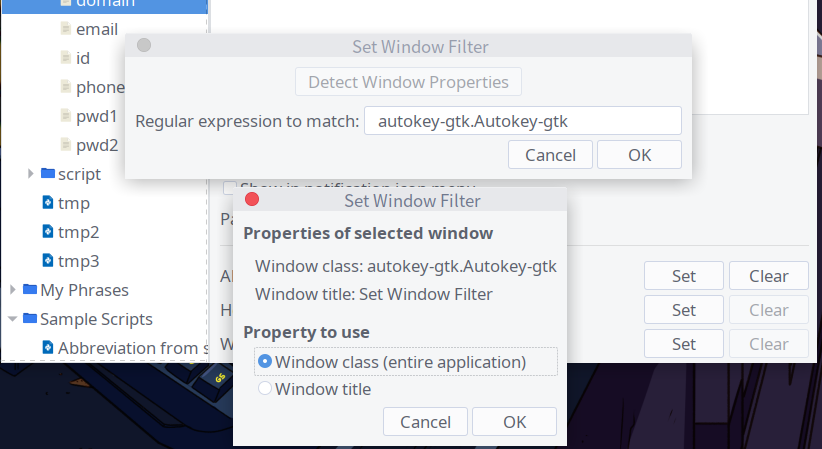Viewport: 822px width, 449px height.
Task: Click the regular expression input field
Action: pyautogui.click(x=522, y=121)
